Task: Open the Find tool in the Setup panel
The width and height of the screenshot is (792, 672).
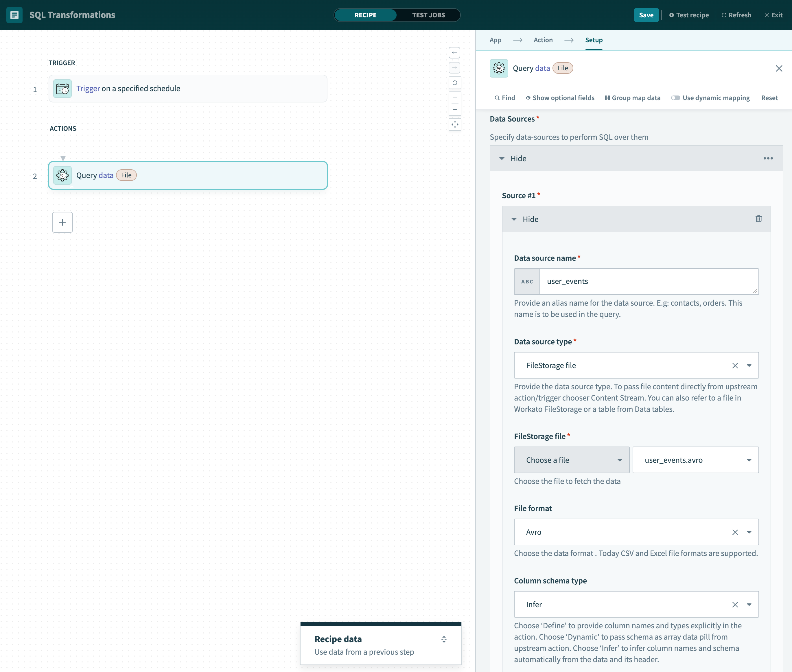Action: pos(504,98)
